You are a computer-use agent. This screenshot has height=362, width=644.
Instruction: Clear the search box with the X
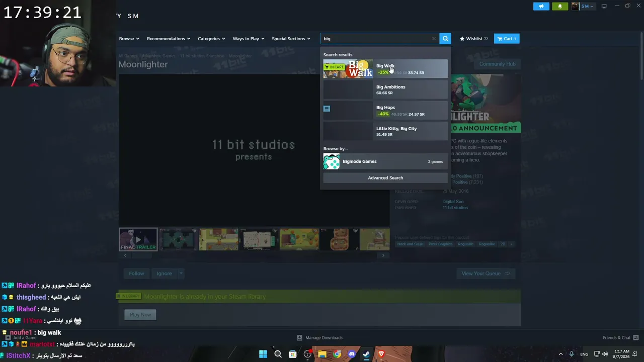(x=434, y=39)
